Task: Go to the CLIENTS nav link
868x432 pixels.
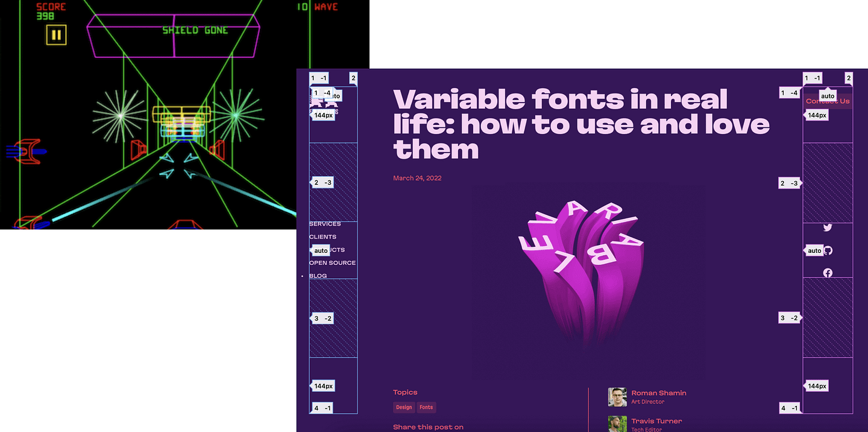Action: tap(322, 237)
